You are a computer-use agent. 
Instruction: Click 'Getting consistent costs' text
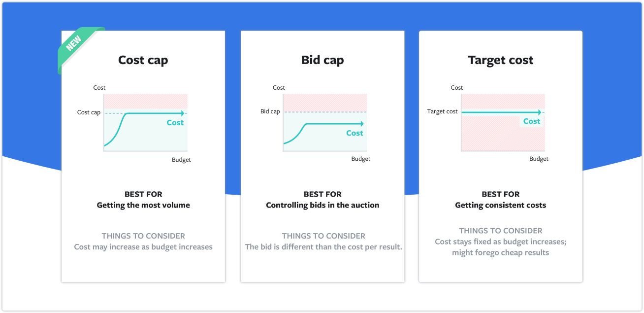pos(501,205)
